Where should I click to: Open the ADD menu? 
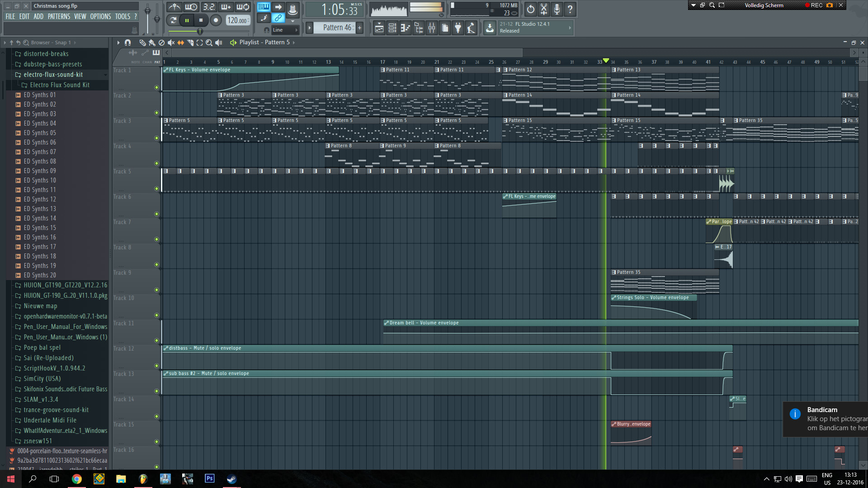point(38,16)
